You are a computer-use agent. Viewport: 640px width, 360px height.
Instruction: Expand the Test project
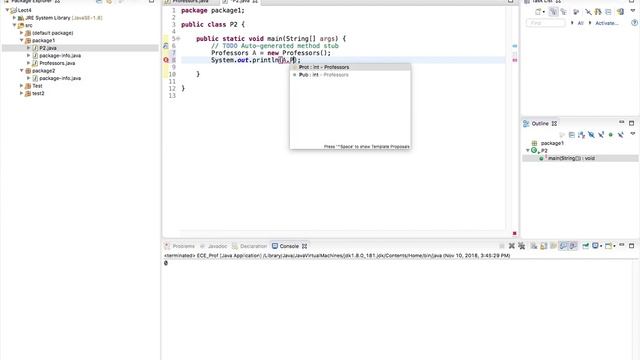coord(22,86)
